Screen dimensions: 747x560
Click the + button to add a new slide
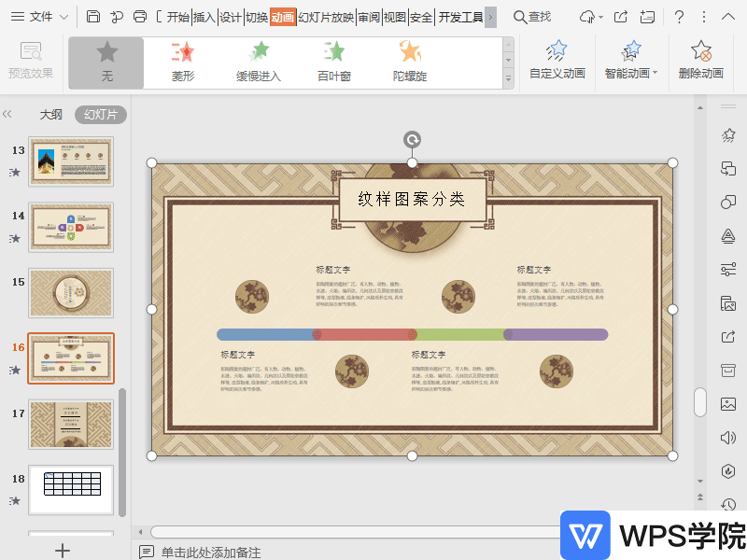click(x=62, y=551)
